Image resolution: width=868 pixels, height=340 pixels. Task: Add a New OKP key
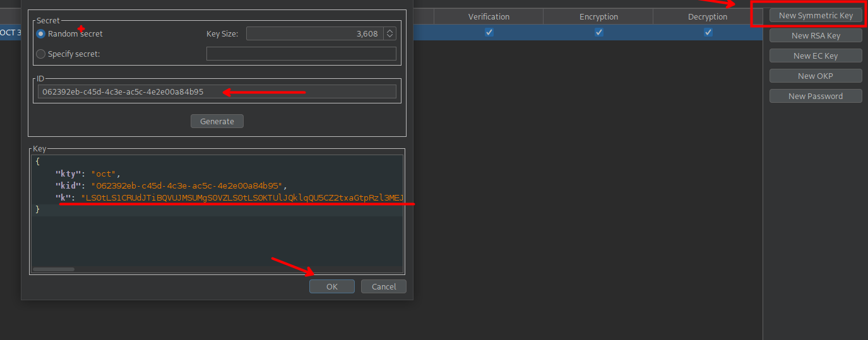[x=816, y=76]
